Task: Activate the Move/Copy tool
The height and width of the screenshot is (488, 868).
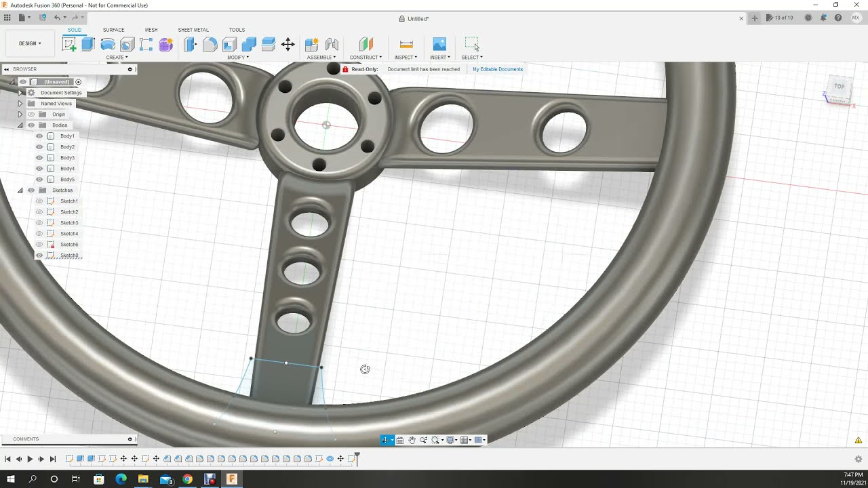Action: pos(288,44)
